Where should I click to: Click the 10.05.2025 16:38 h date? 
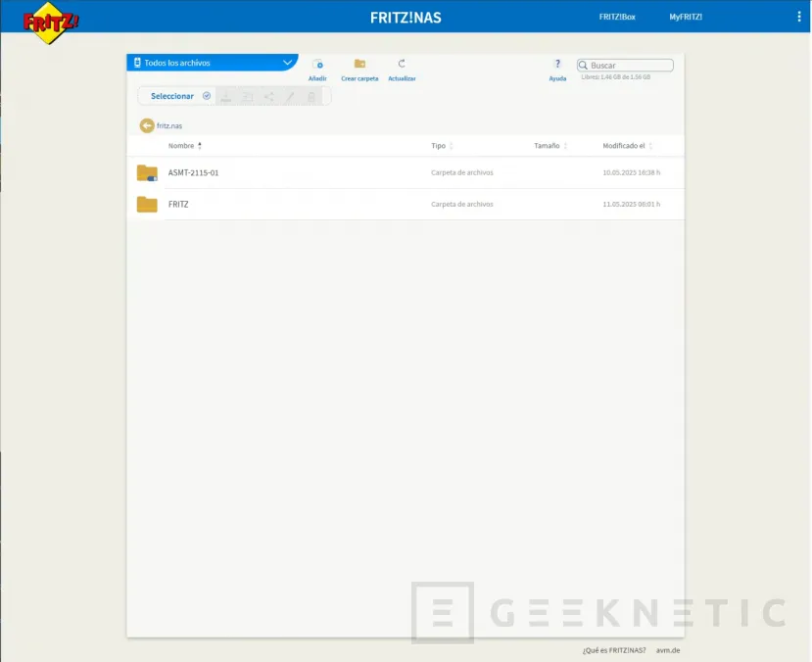coord(631,172)
